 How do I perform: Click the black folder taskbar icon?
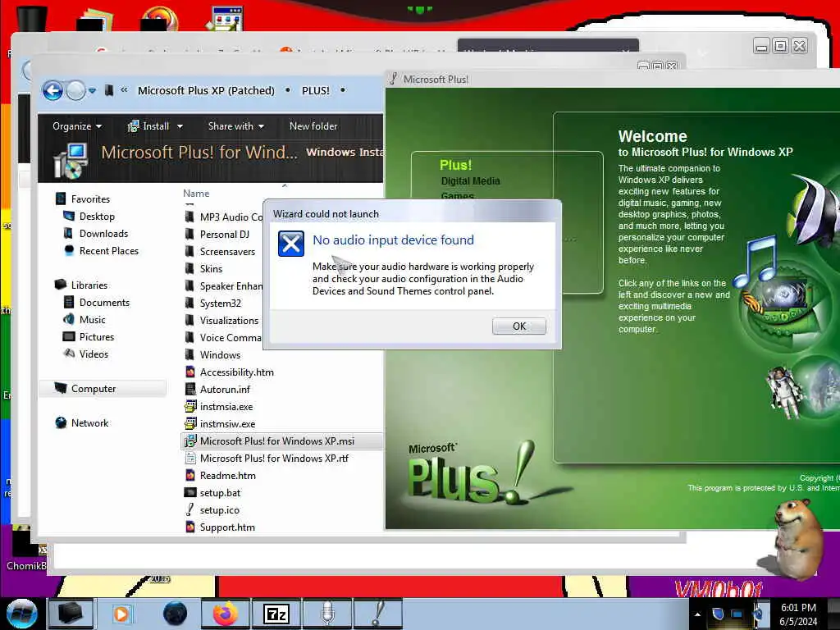click(71, 614)
